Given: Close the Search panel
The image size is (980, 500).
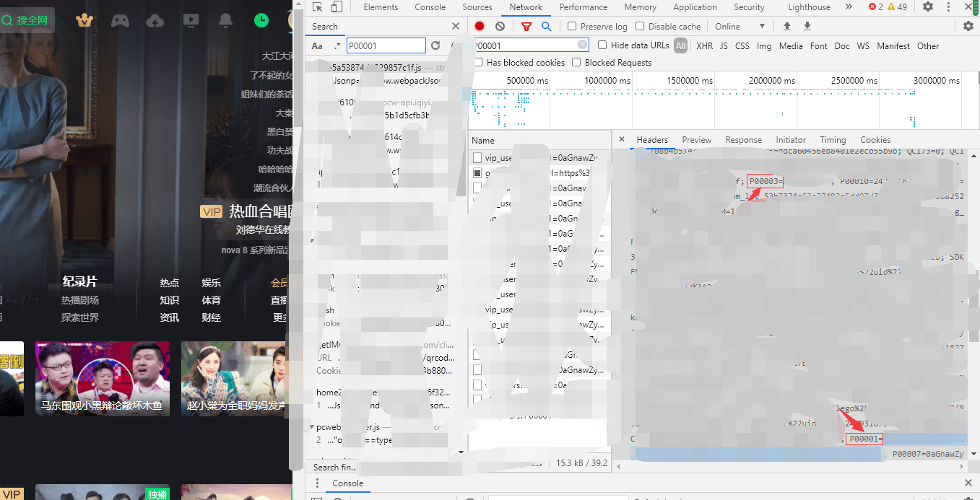Looking at the screenshot, I should pos(456,26).
